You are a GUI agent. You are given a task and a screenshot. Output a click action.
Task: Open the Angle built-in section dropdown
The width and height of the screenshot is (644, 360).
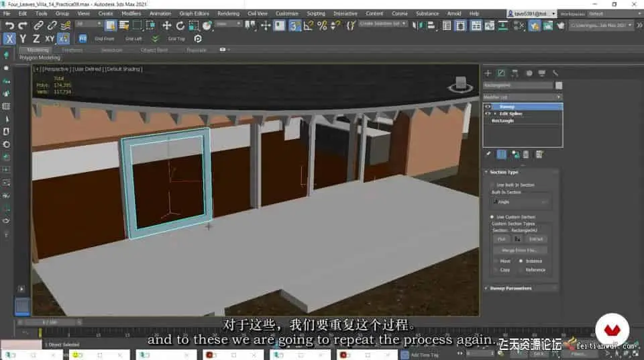521,202
